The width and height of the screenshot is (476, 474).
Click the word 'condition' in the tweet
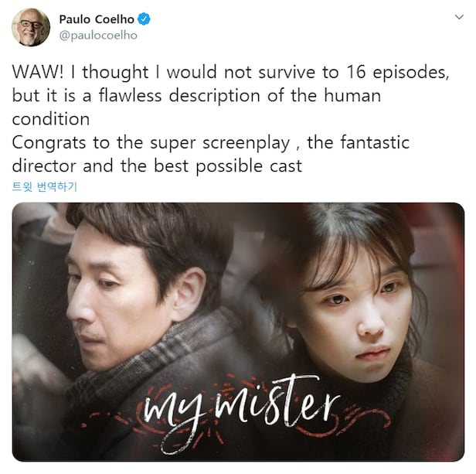tap(51, 119)
